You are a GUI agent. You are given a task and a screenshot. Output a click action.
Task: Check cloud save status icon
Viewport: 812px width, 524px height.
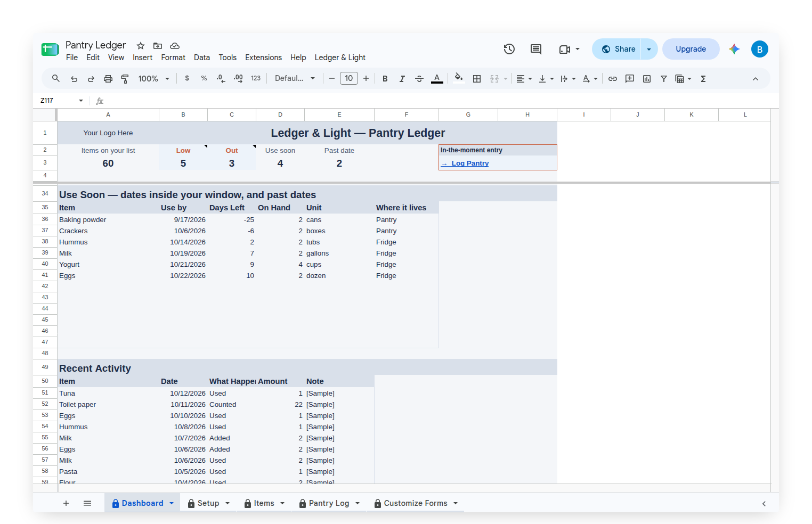pyautogui.click(x=175, y=46)
